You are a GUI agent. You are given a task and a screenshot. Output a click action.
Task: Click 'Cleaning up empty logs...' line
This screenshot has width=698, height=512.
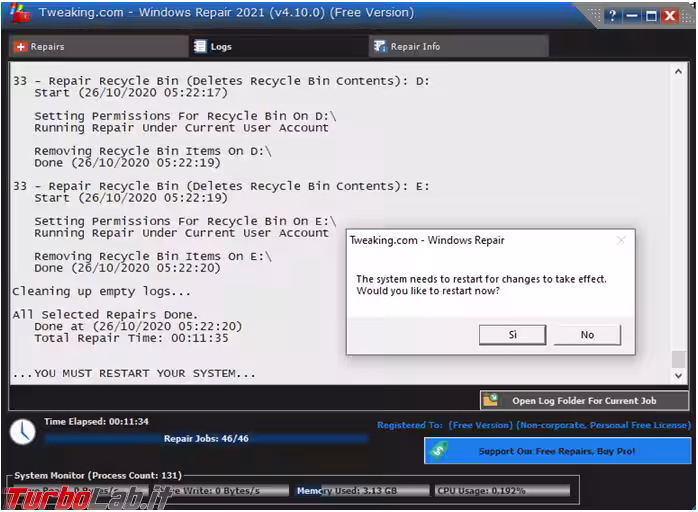tap(101, 292)
